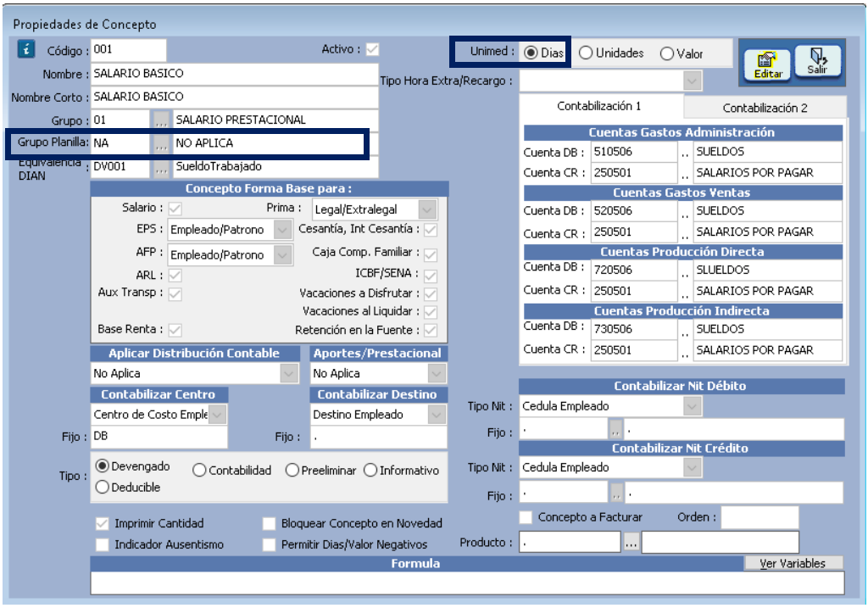Open Contabilizar Destino dropdown

click(437, 414)
